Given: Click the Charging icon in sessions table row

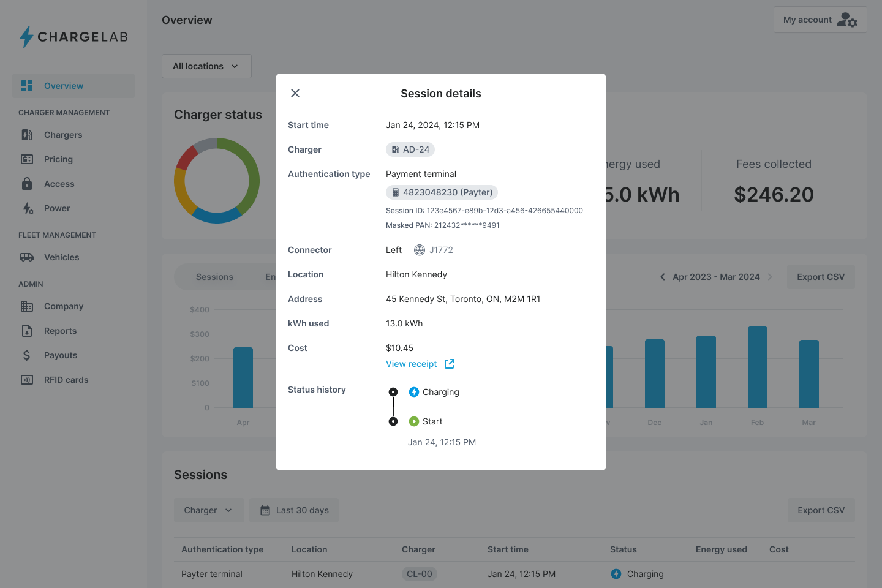Looking at the screenshot, I should click(x=616, y=574).
